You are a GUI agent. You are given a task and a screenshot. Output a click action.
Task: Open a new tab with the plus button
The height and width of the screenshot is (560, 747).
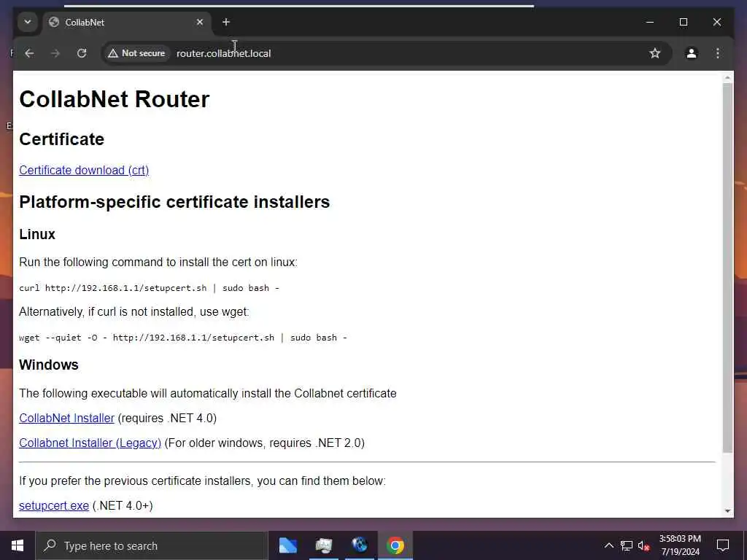coord(226,22)
